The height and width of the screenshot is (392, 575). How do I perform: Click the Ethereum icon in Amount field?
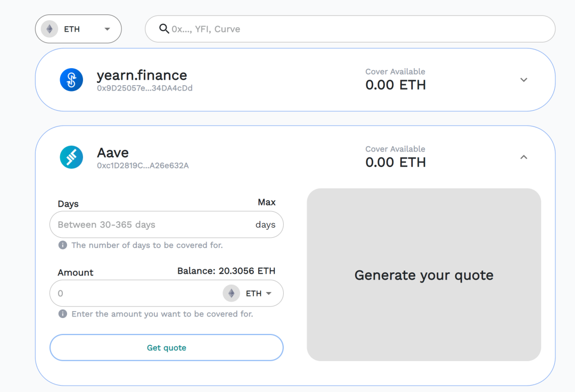232,293
